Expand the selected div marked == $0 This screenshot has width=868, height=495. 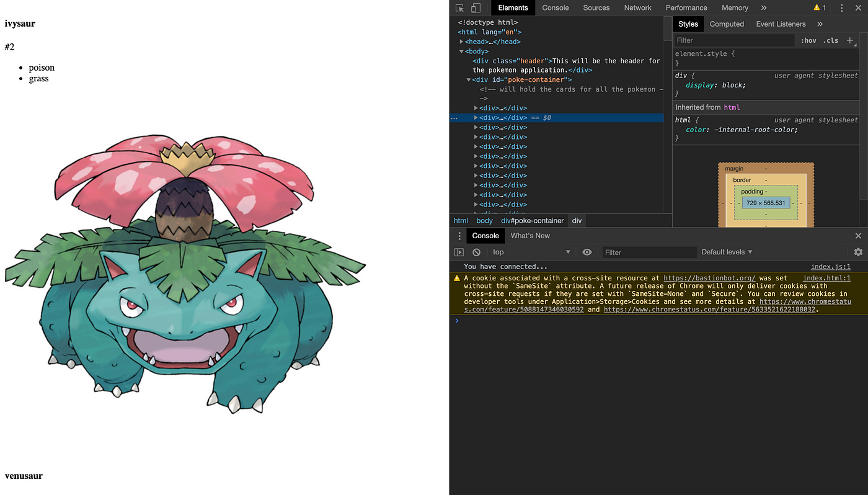click(x=476, y=118)
